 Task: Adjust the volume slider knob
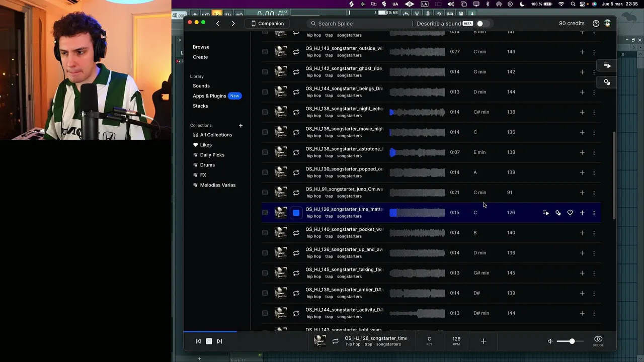click(572, 341)
